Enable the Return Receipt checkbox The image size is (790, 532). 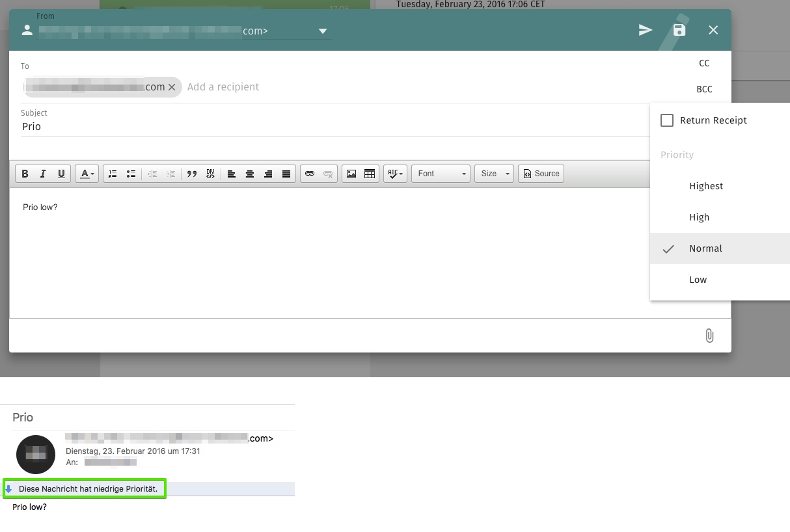pos(667,120)
